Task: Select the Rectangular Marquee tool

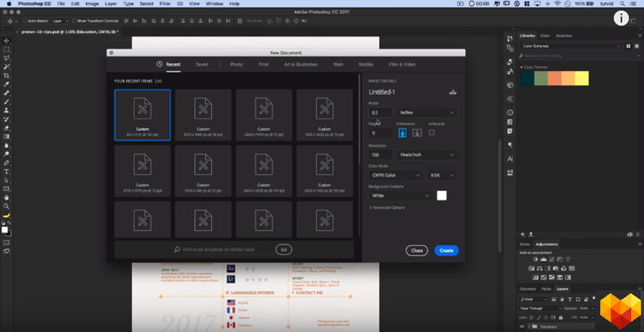Action: [6, 49]
